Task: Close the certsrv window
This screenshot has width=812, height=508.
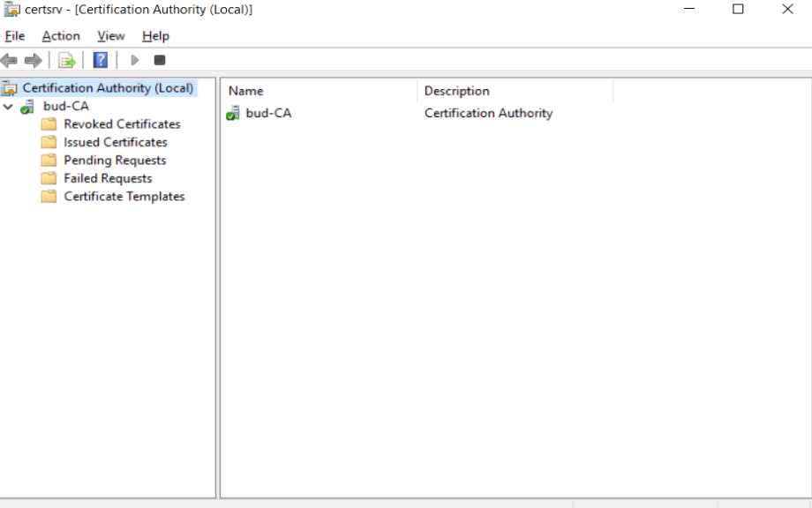Action: click(787, 9)
